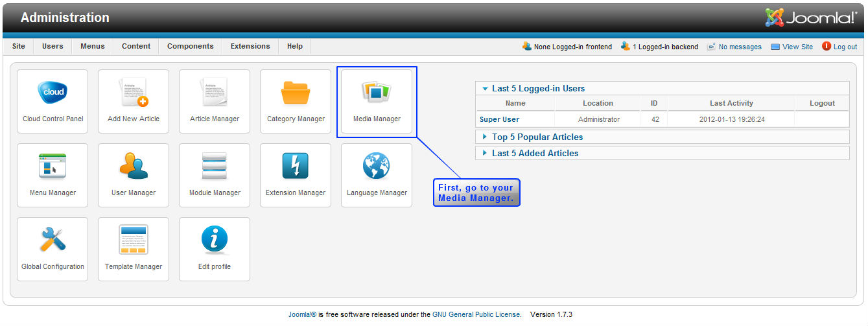The width and height of the screenshot is (868, 326).
Task: Open the Menus menu
Action: click(93, 46)
